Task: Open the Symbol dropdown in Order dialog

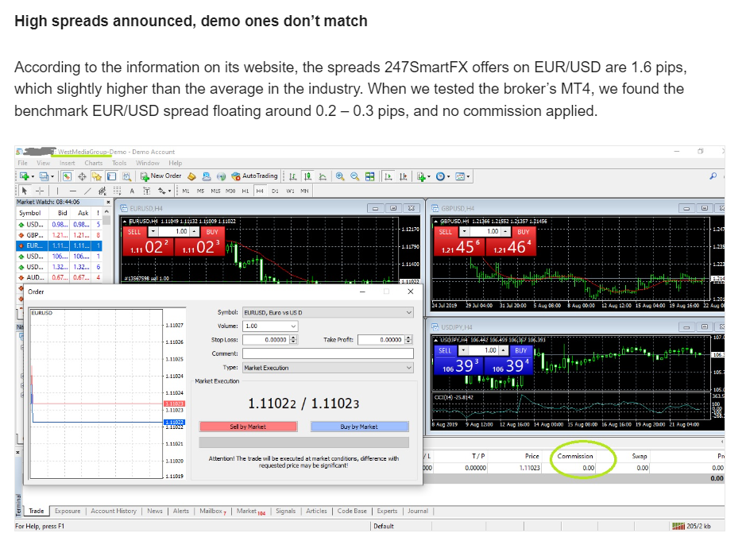Action: 328,313
